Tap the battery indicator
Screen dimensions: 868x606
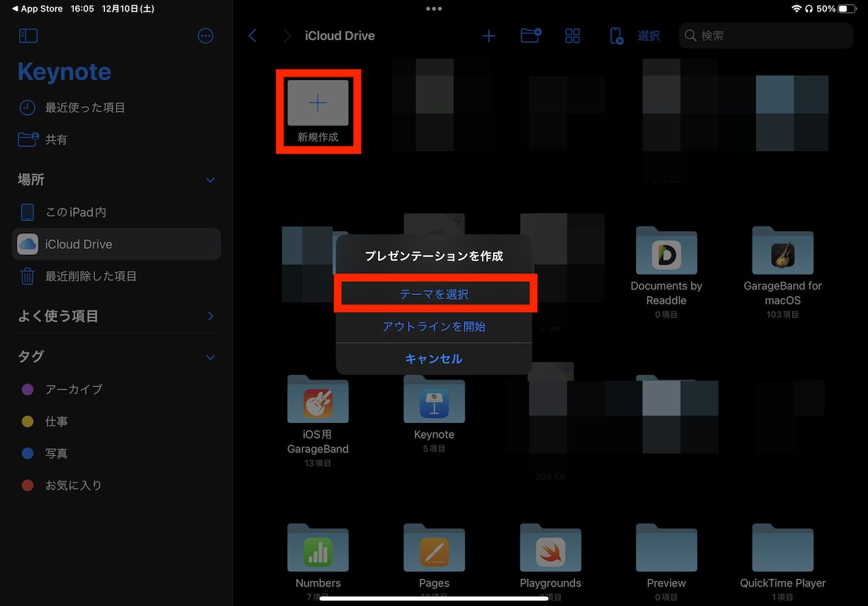tap(847, 9)
